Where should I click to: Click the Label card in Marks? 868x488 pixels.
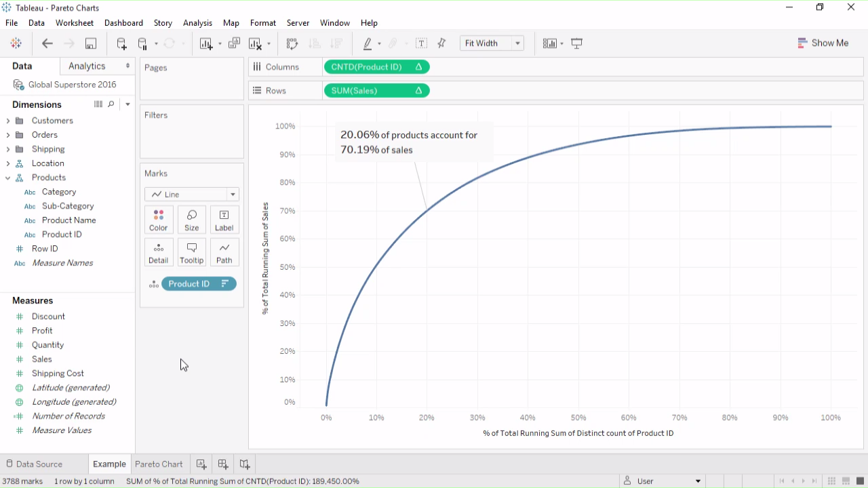coord(224,220)
